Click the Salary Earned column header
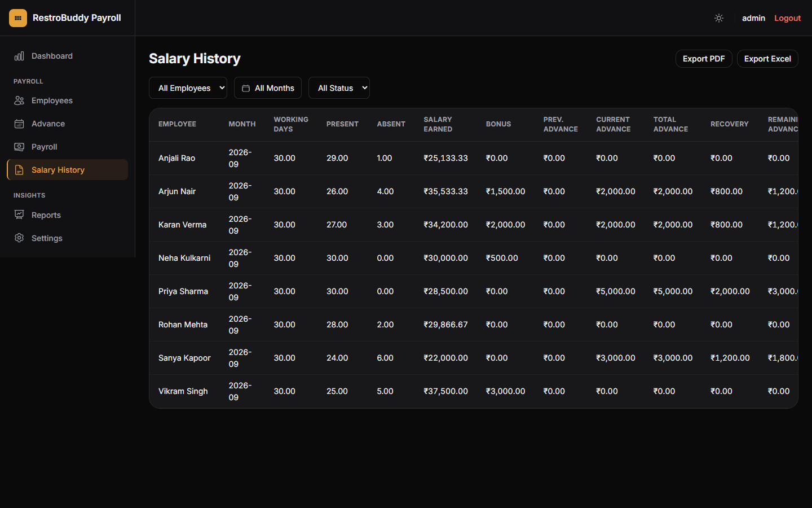The height and width of the screenshot is (508, 812). (x=438, y=124)
